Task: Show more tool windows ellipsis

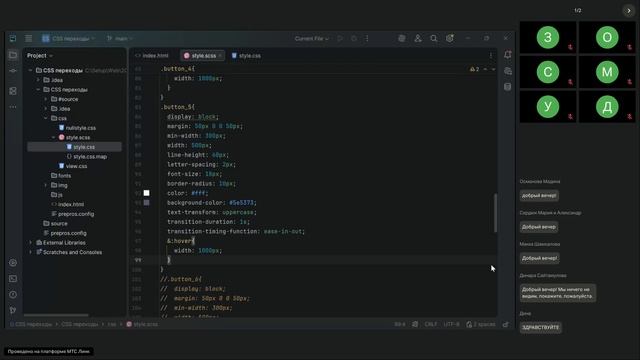Action: tap(13, 107)
